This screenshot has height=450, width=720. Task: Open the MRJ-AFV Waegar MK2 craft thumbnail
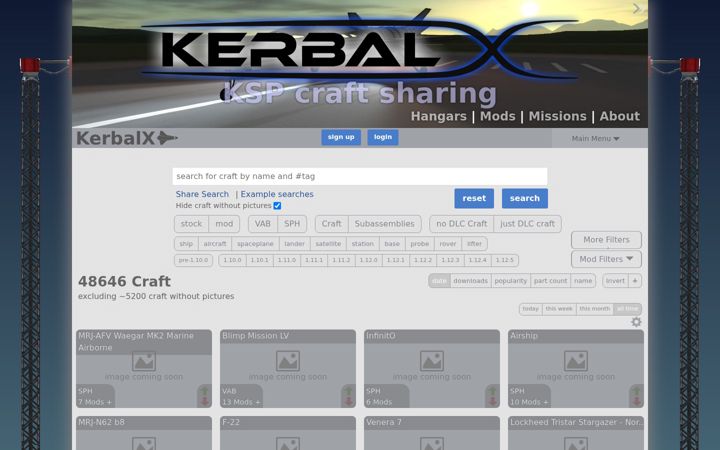coord(144,369)
